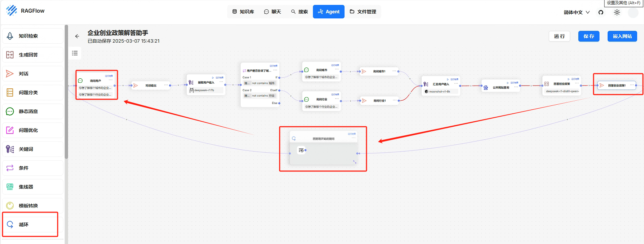Click the play icon on 汇总用户输入 node
This screenshot has width=644, height=244.
[448, 79]
